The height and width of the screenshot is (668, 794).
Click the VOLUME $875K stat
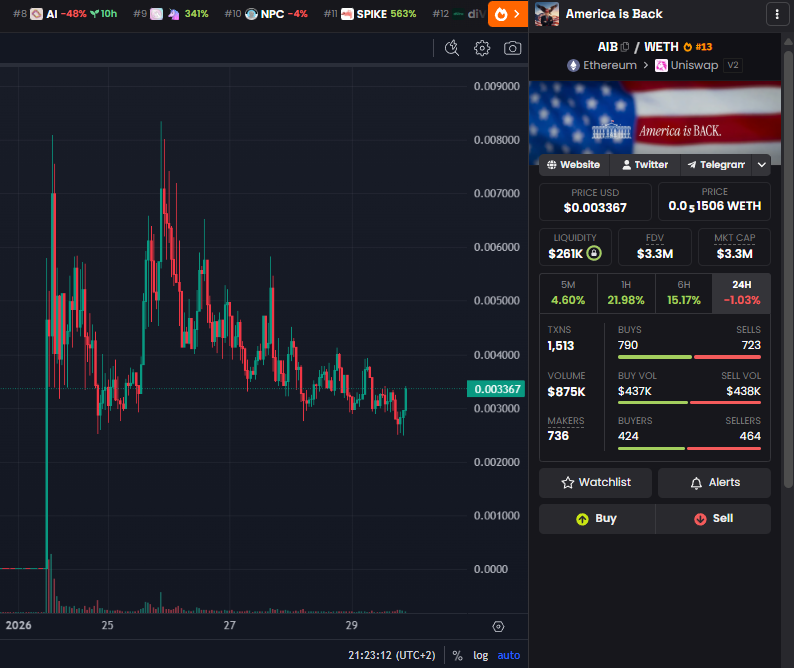pyautogui.click(x=566, y=384)
